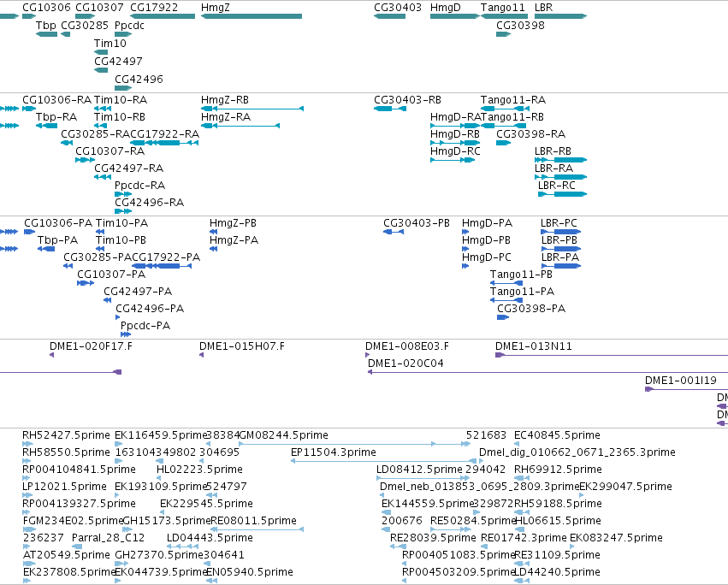The height and width of the screenshot is (585, 728).
Task: Click the CG30398-RA transcript label
Action: pos(530,134)
